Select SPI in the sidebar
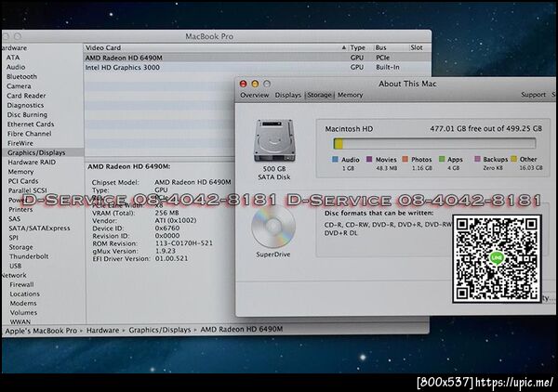558x392 pixels. pos(14,238)
